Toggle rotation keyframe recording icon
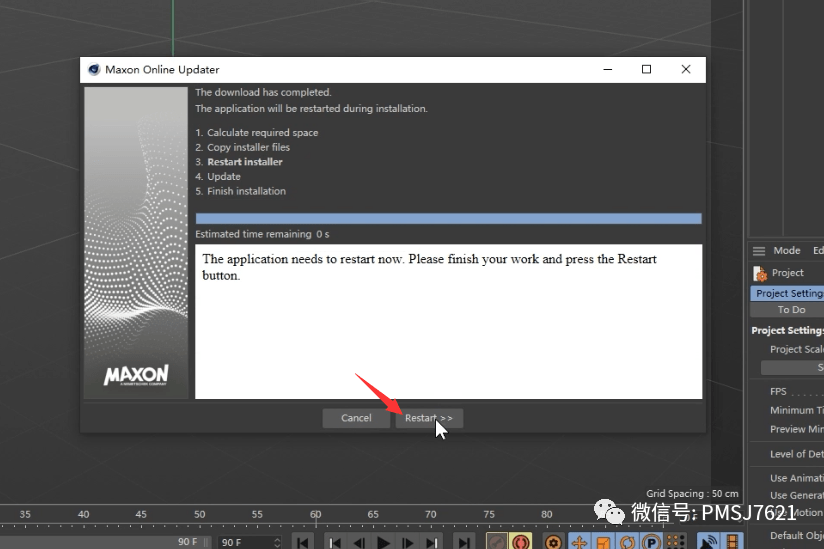Screen dimensions: 824x549 (x=630, y=542)
